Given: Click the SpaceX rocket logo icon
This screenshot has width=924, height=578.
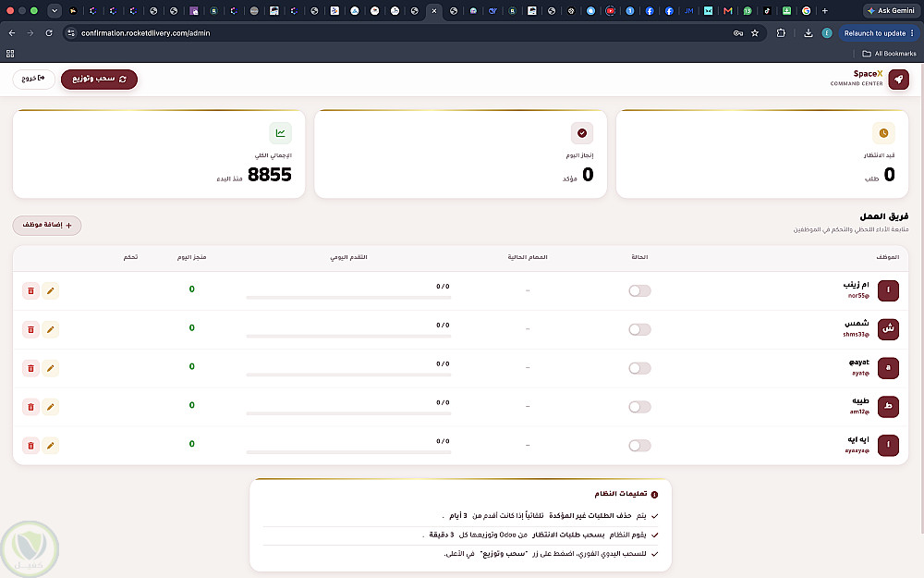Looking at the screenshot, I should (x=898, y=79).
